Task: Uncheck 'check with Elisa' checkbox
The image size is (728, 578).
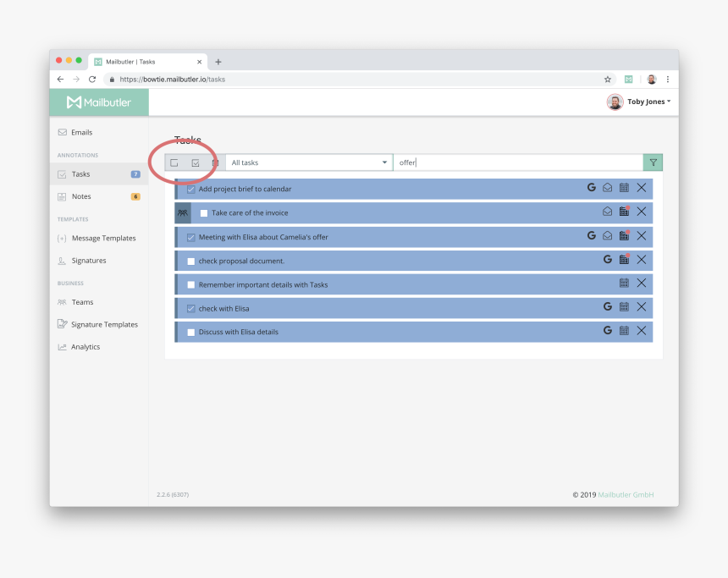Action: [190, 309]
